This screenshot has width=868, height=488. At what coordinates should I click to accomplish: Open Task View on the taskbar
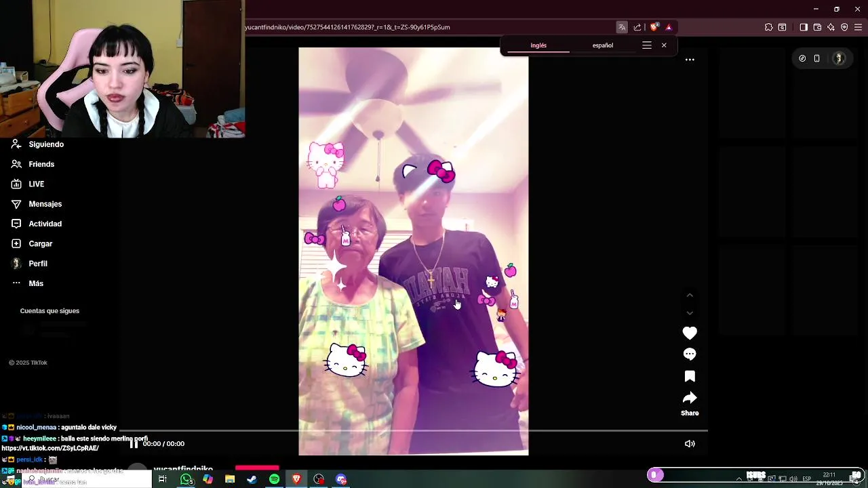pos(163,479)
